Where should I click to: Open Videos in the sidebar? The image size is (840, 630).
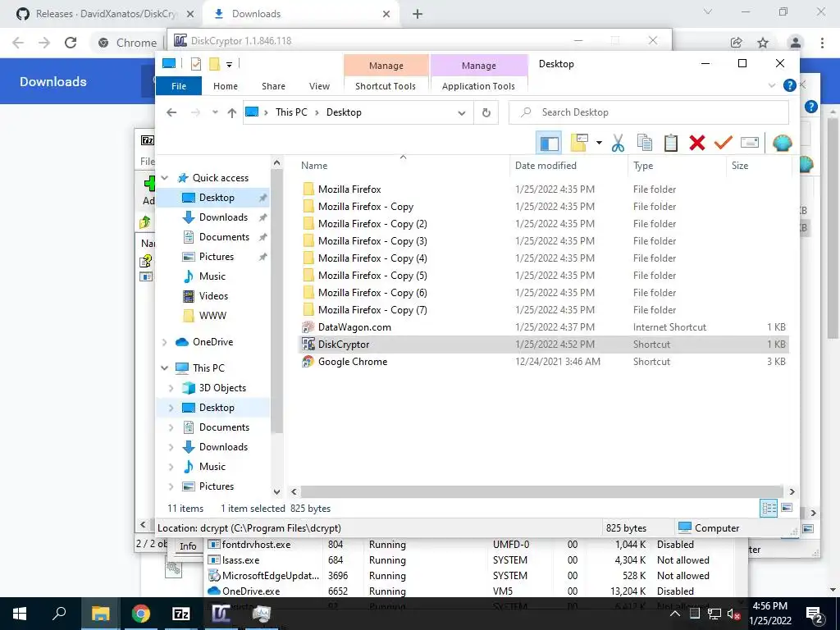tap(213, 295)
